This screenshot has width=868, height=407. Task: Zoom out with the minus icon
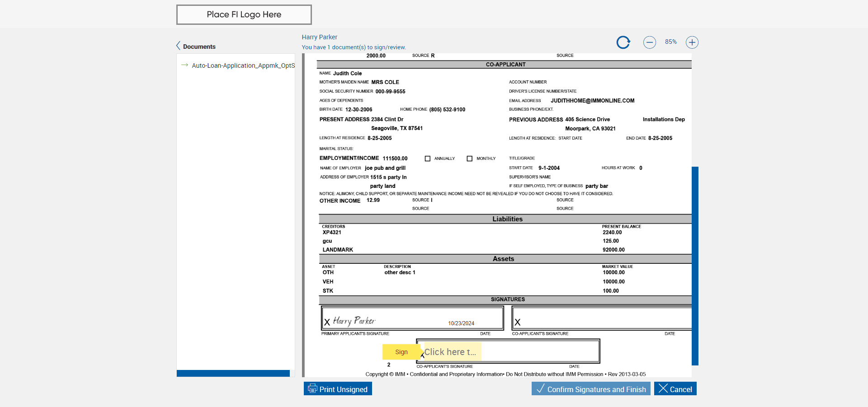click(x=650, y=42)
